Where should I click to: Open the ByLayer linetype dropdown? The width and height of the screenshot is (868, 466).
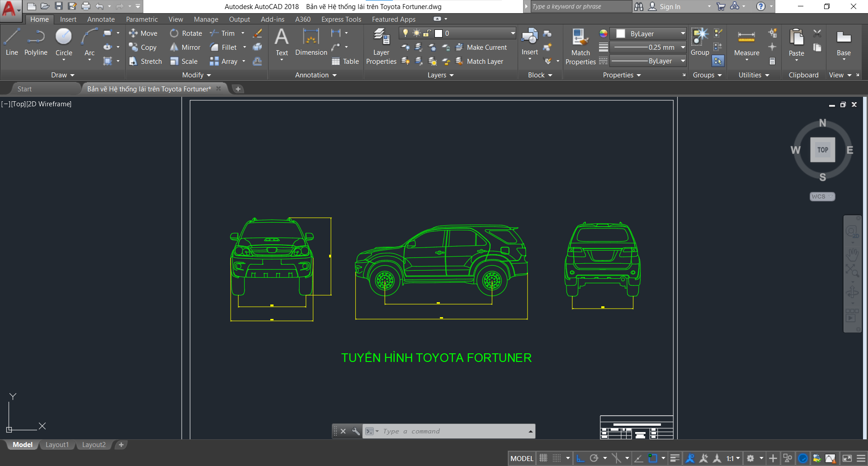tap(648, 61)
